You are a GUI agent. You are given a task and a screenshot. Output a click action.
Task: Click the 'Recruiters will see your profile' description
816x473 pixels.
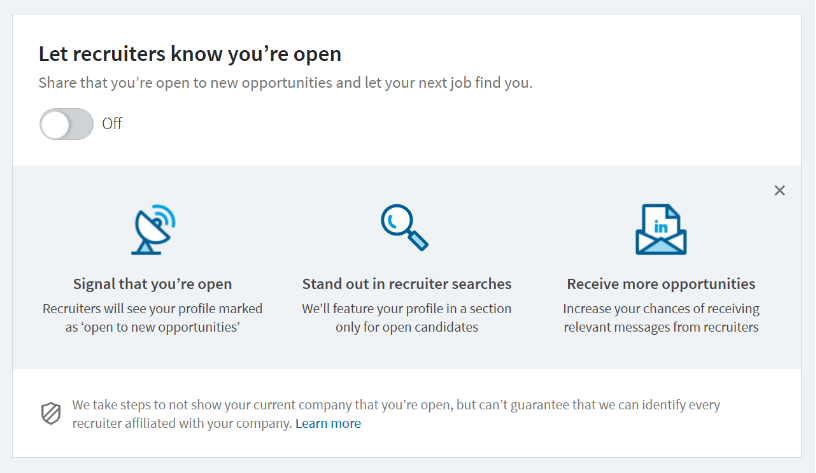coord(152,309)
